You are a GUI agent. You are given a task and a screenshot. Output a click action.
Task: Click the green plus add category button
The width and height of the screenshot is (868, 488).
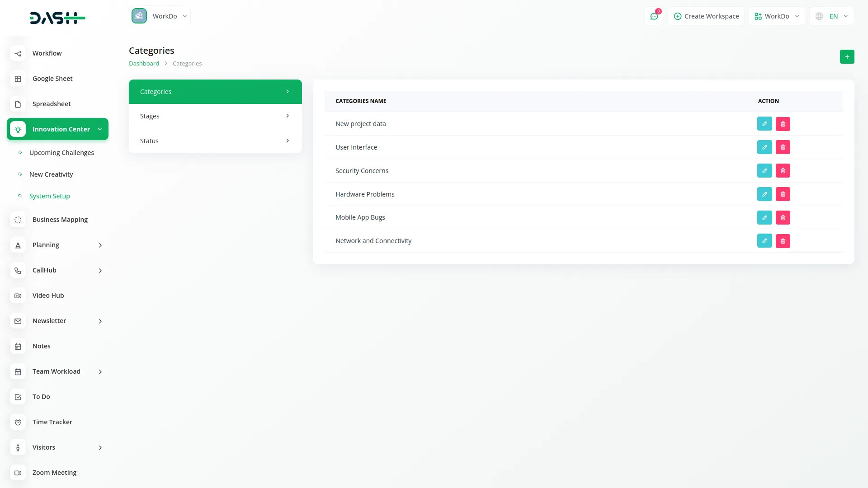tap(847, 57)
